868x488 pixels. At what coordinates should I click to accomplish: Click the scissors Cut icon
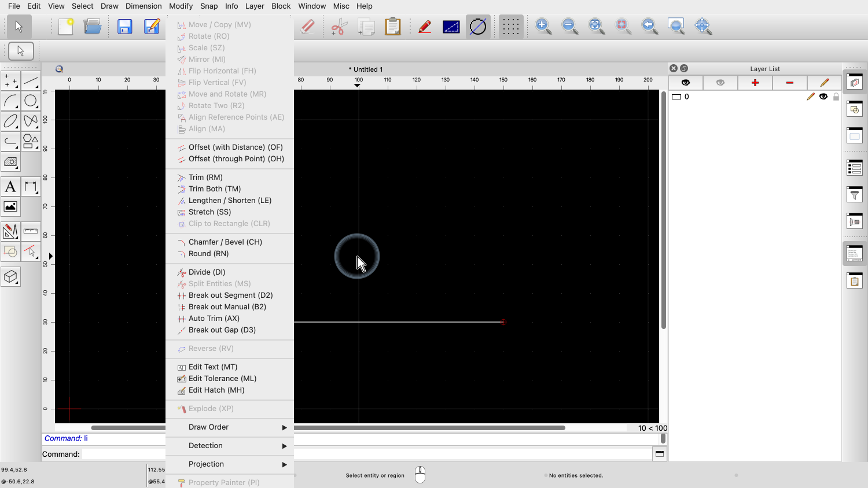339,27
